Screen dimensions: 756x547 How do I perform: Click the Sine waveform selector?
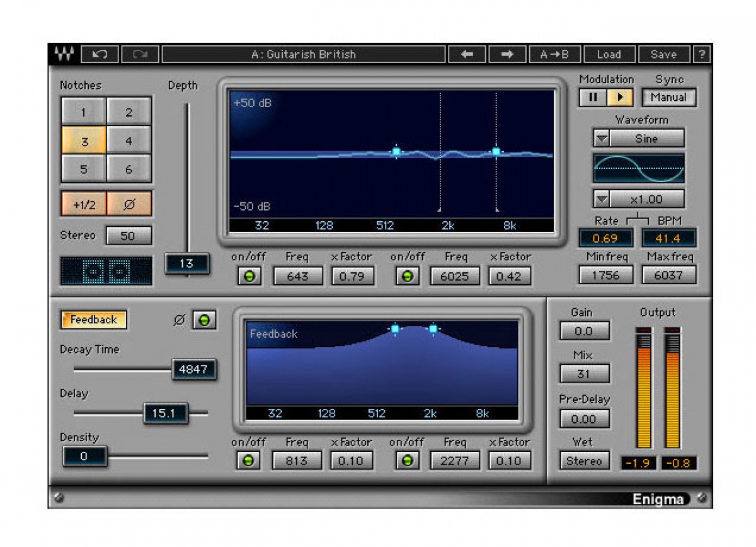[x=646, y=139]
